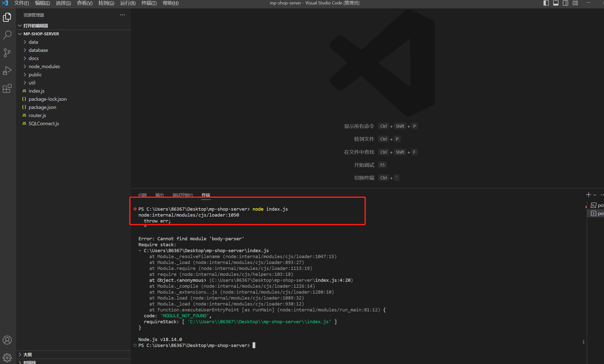Open the 转到(G) menu
This screenshot has height=364, width=604.
pyautogui.click(x=106, y=3)
